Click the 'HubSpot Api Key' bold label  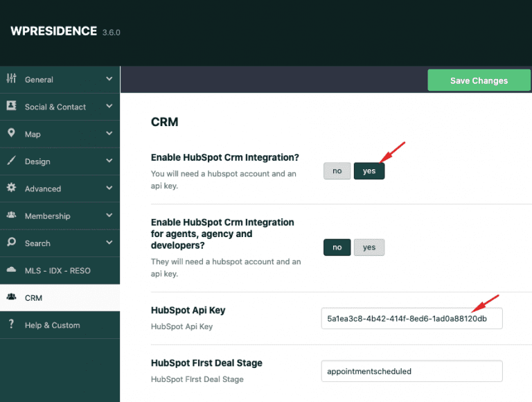[188, 311]
